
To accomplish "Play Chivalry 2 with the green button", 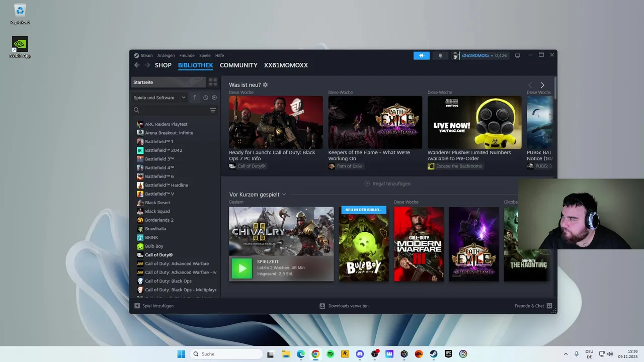I will pyautogui.click(x=242, y=268).
